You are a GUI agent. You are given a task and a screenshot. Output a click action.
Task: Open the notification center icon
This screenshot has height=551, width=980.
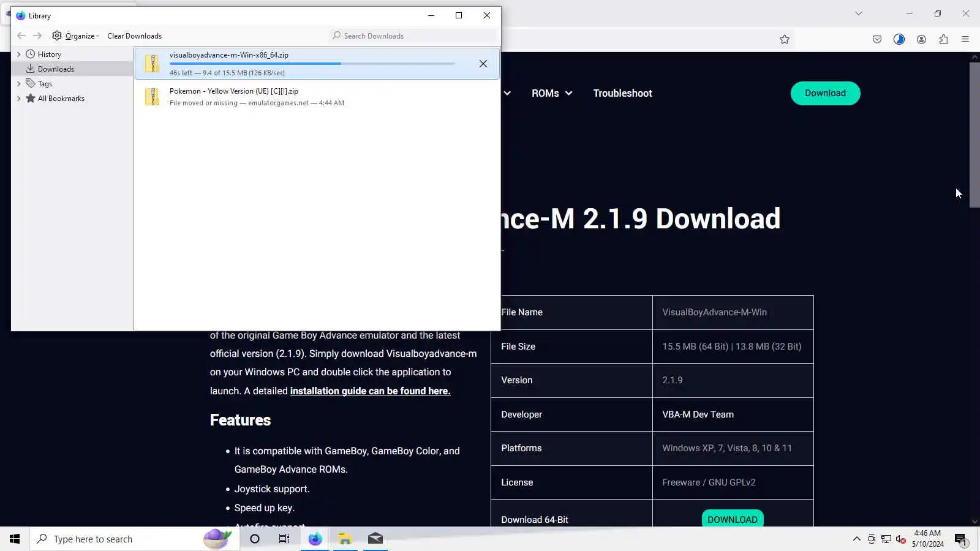click(x=960, y=539)
